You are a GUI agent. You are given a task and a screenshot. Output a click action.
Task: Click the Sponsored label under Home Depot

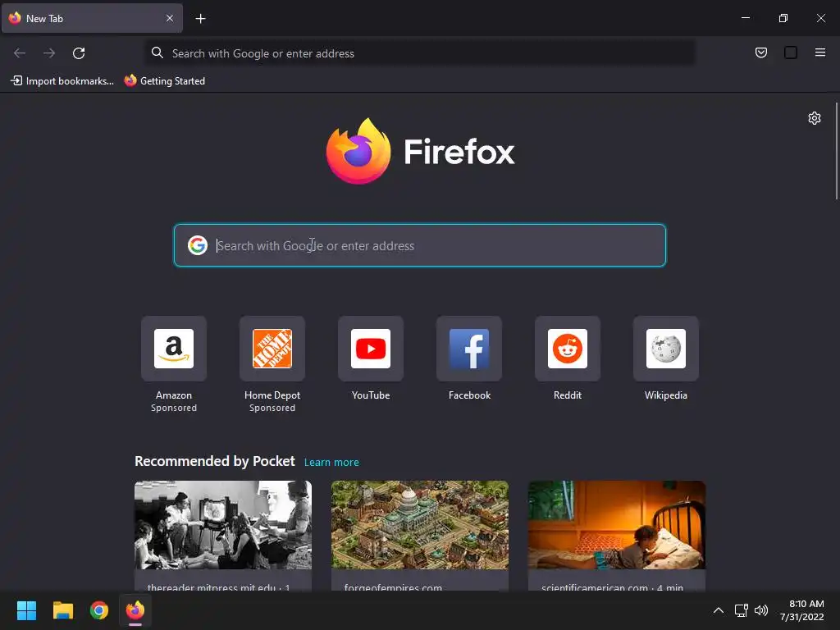click(272, 408)
